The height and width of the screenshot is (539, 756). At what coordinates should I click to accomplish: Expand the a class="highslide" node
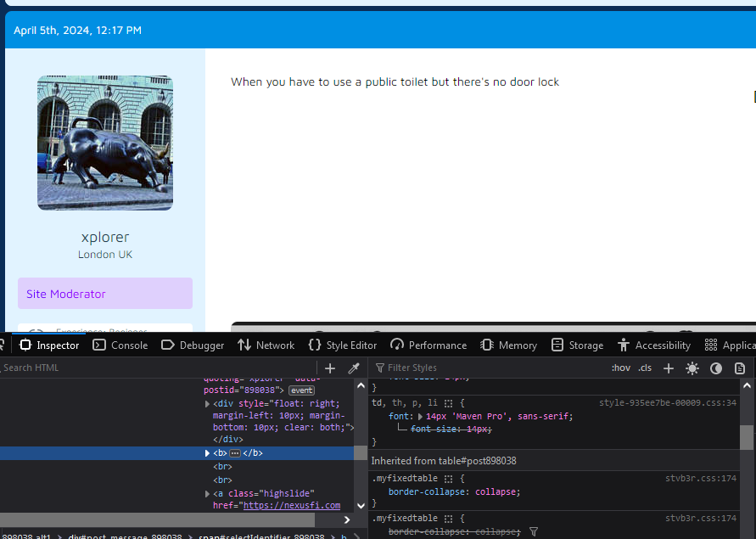(x=207, y=494)
